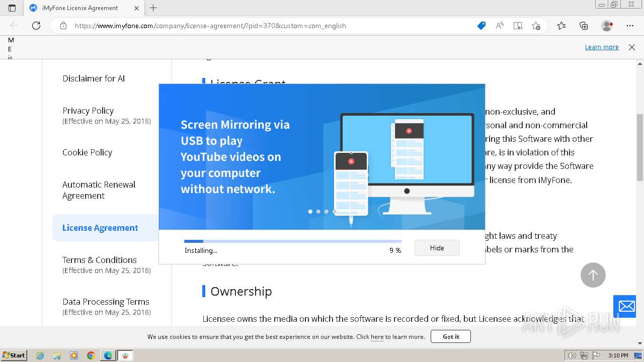Open the Collections icon
This screenshot has height=362, width=644.
[x=584, y=26]
